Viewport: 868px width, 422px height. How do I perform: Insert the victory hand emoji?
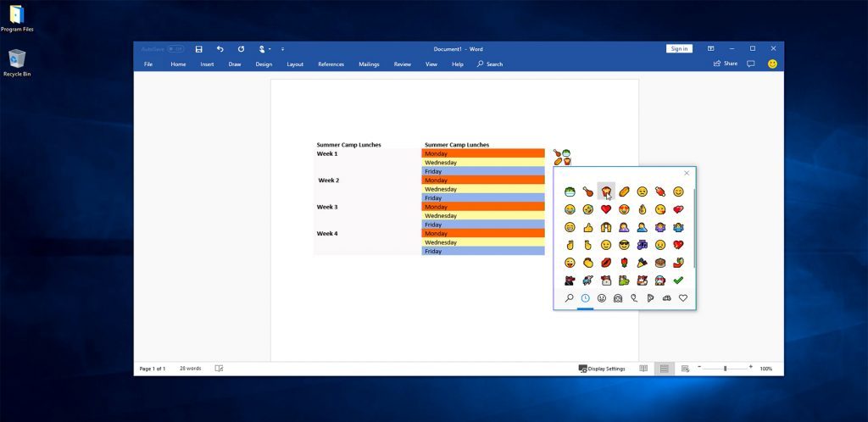tap(570, 245)
